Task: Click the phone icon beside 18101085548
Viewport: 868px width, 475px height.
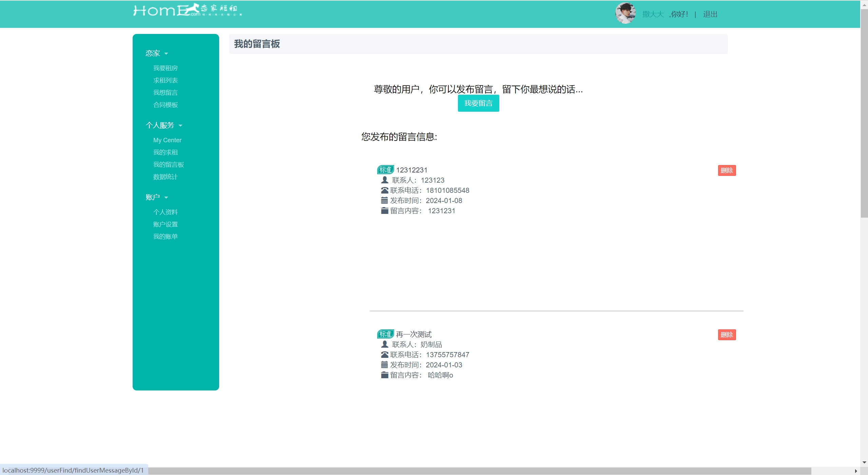Action: click(385, 190)
